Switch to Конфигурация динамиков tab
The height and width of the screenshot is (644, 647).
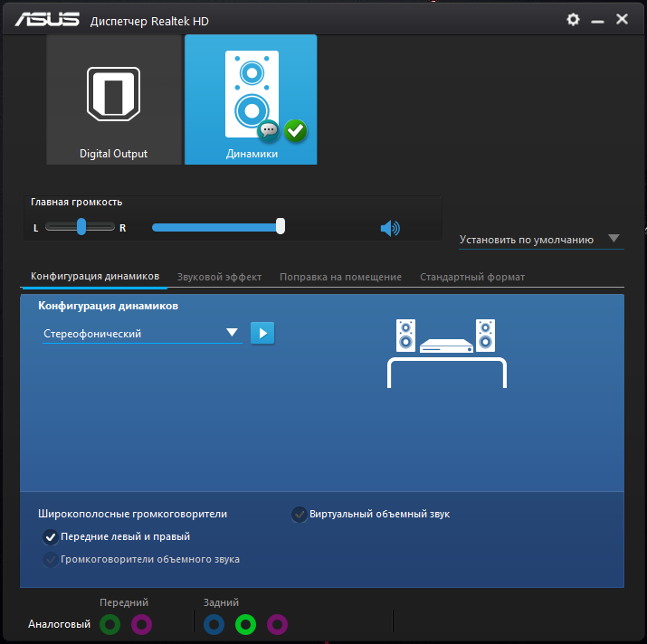pos(95,276)
